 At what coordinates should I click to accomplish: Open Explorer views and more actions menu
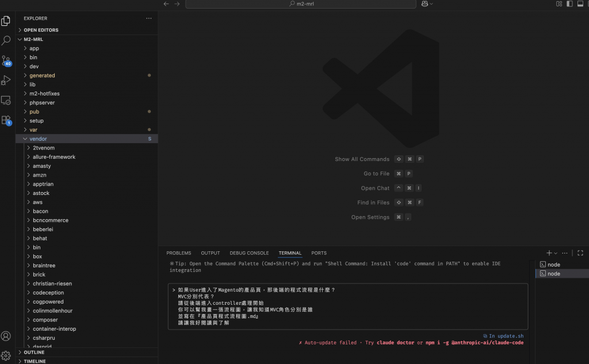tap(149, 18)
